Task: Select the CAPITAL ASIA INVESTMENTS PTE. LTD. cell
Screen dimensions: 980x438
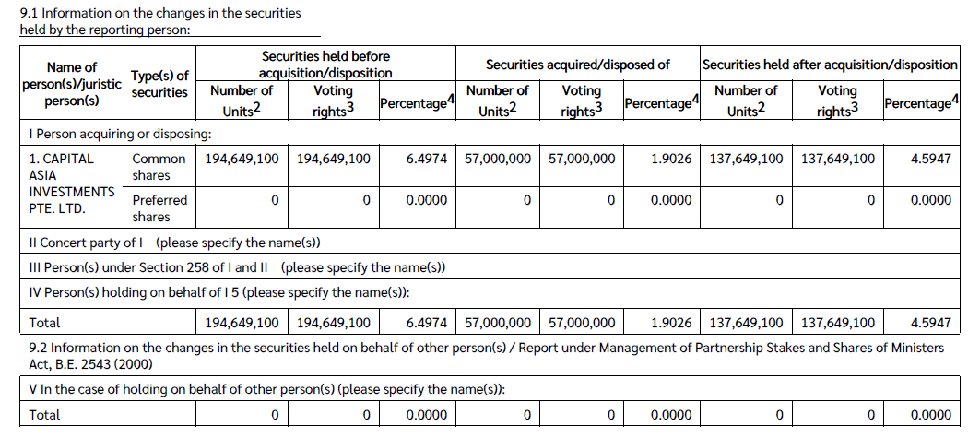Action: [72, 183]
